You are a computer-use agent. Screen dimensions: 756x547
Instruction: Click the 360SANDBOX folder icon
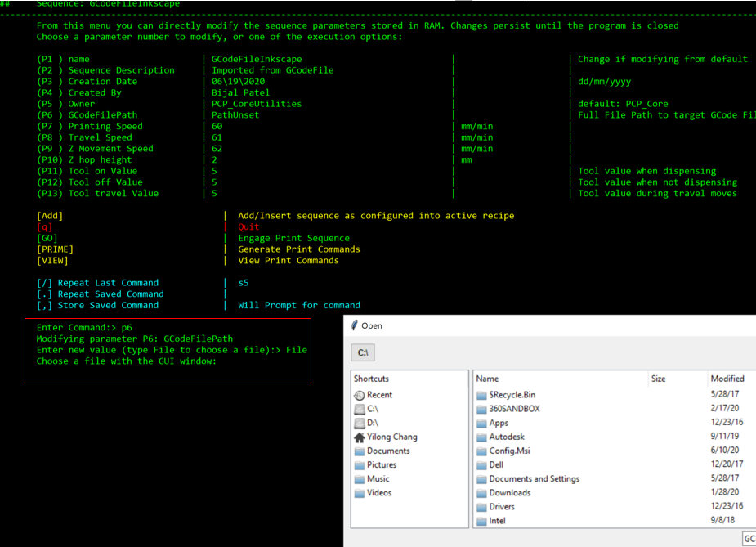481,410
